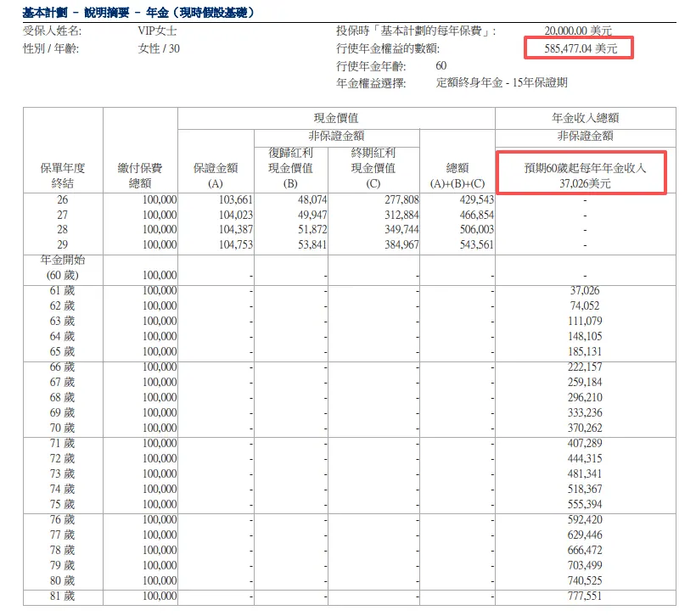Click annuity total 333,236
The height and width of the screenshot is (616, 696).
point(585,412)
